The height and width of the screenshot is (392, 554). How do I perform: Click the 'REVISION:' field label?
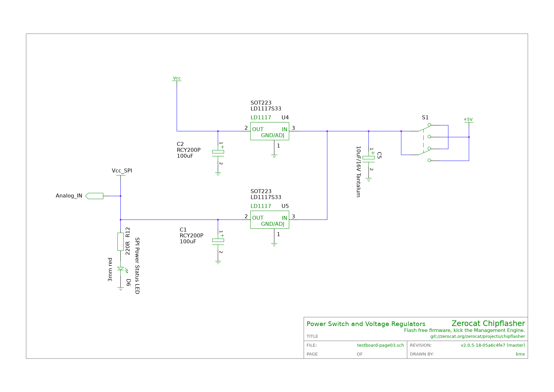(x=421, y=345)
